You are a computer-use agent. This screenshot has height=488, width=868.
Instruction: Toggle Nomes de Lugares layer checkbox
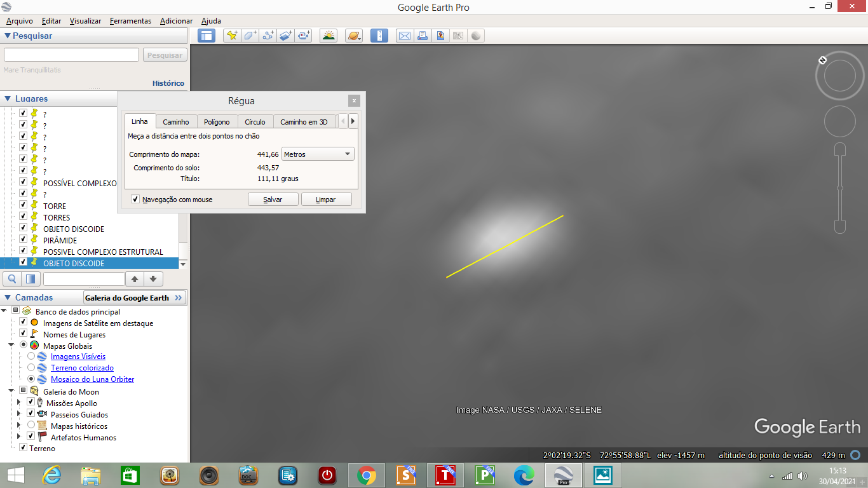click(23, 334)
